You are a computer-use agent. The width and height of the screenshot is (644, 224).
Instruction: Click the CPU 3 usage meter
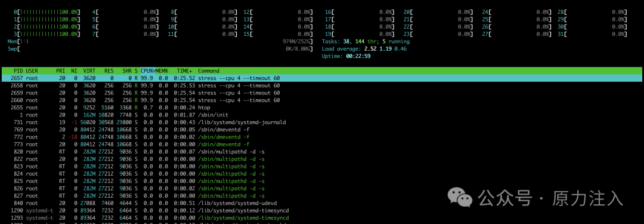(47, 34)
